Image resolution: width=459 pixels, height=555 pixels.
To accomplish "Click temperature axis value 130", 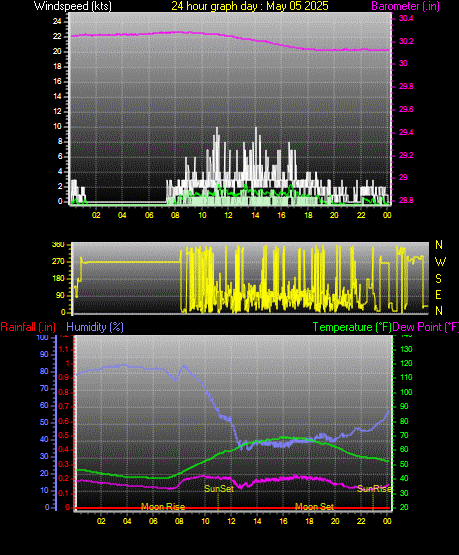I will (406, 349).
